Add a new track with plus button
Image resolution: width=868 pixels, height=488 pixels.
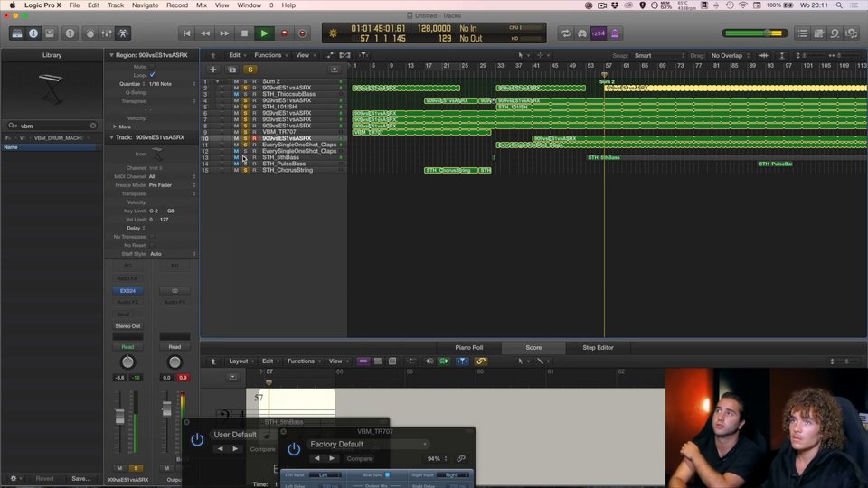point(213,70)
